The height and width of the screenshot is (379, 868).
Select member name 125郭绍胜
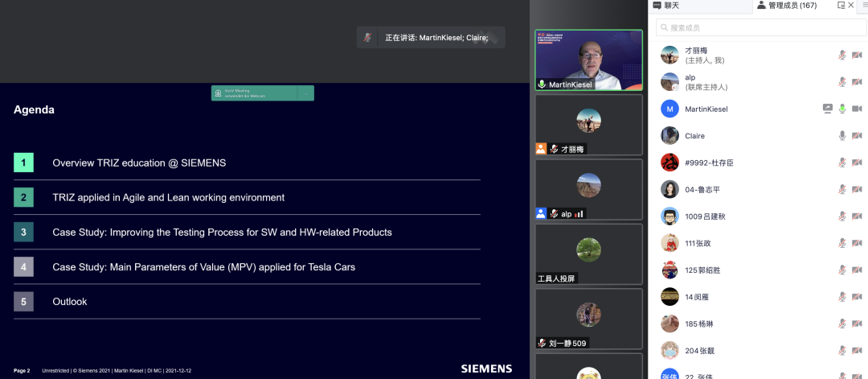tap(702, 270)
